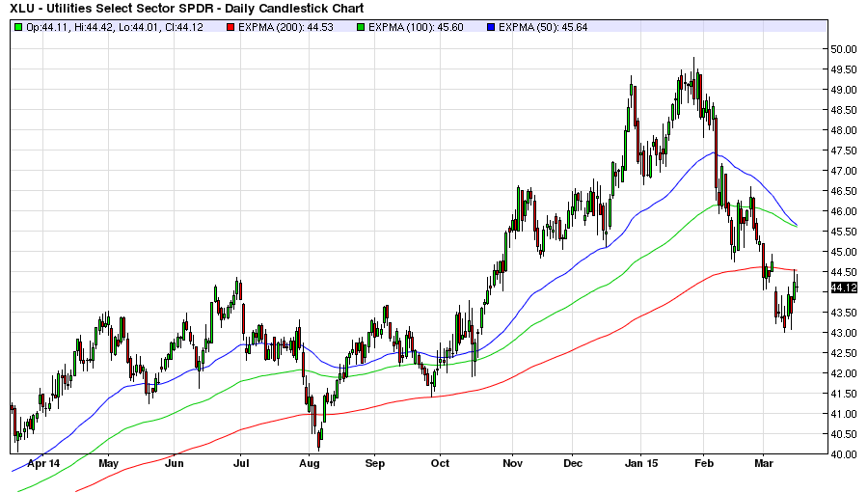Screen dimensions: 868x493
Task: Click the 42.50 price axis label
Action: pos(844,353)
